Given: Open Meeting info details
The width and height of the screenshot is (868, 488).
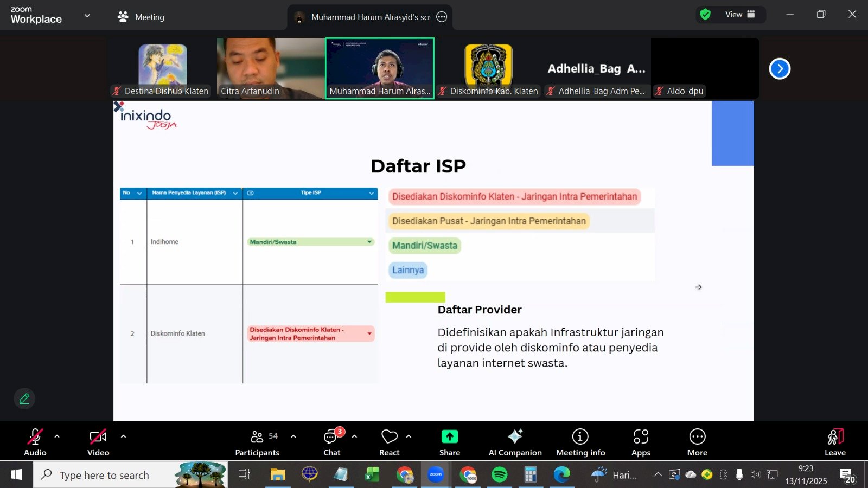Looking at the screenshot, I should tap(580, 441).
